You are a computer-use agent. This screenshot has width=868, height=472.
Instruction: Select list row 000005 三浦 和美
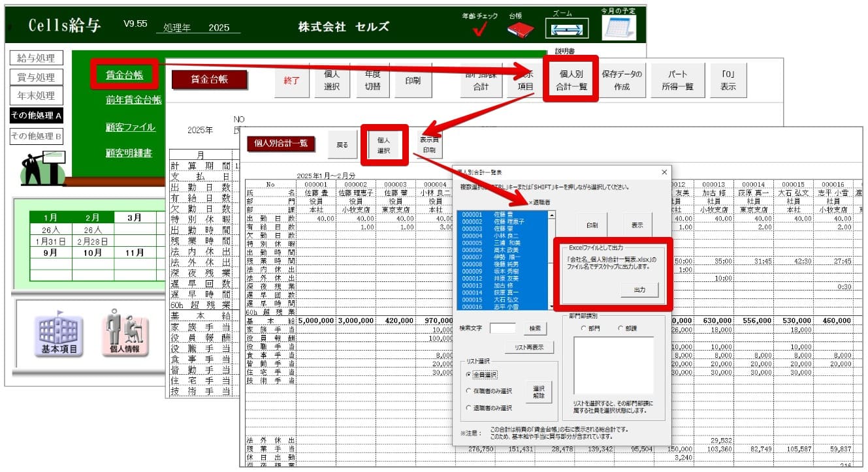(x=502, y=242)
